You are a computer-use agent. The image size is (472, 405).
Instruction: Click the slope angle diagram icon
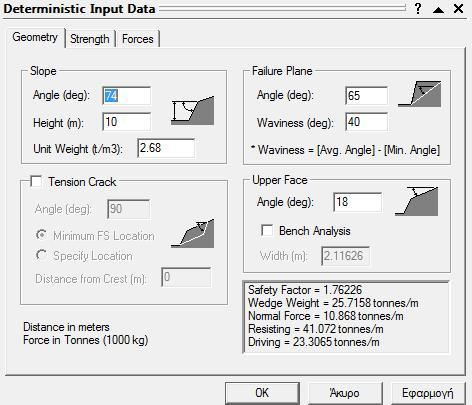(x=193, y=111)
